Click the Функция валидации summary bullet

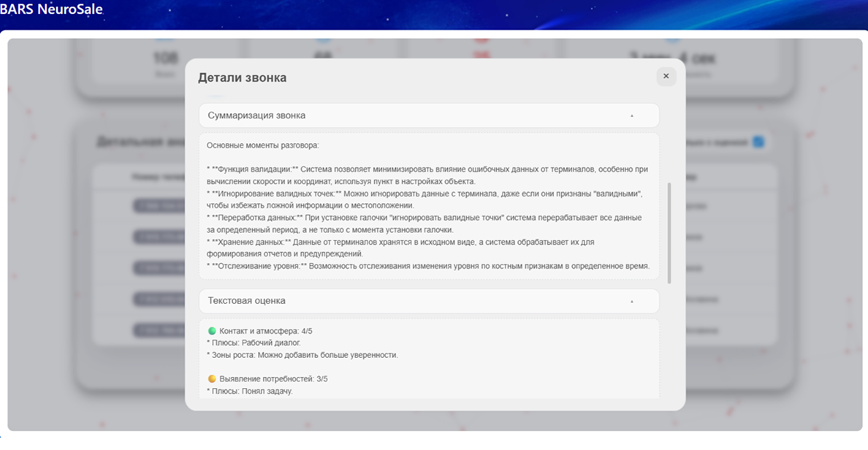(x=427, y=175)
